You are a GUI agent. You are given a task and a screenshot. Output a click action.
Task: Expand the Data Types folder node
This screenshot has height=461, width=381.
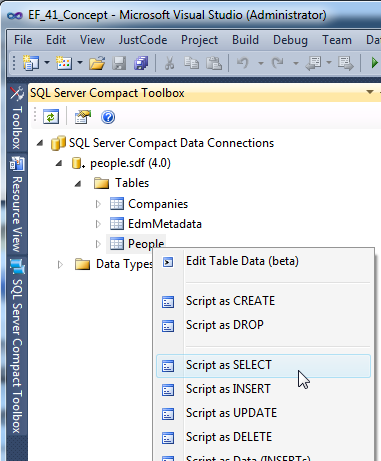(60, 265)
